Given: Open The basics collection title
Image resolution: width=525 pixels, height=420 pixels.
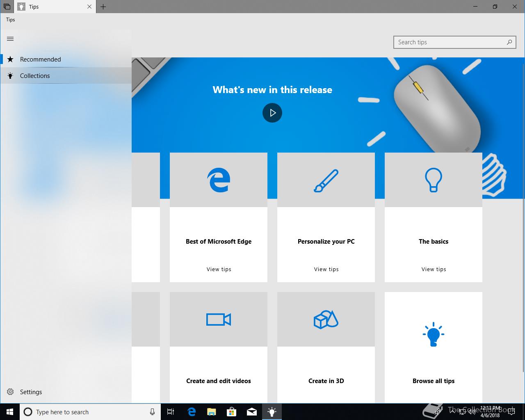Looking at the screenshot, I should click(x=434, y=241).
